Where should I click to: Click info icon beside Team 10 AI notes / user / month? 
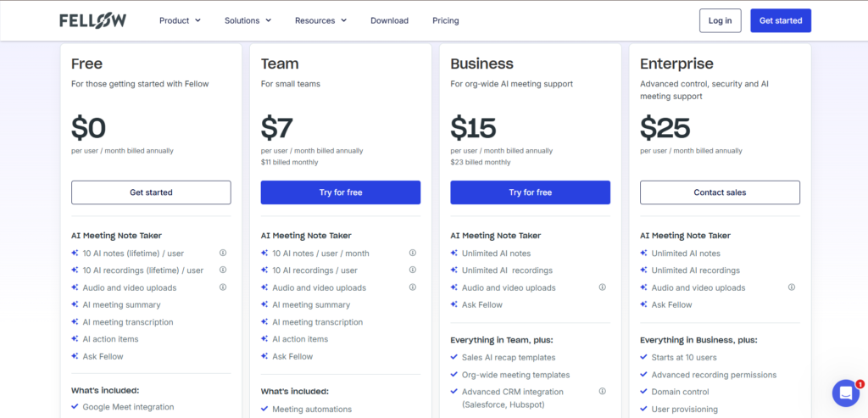(413, 253)
